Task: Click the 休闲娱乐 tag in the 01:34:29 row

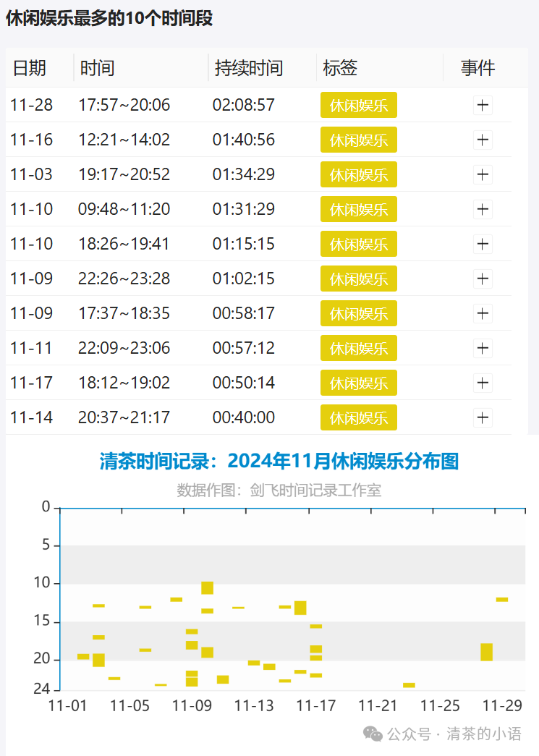Action: [x=359, y=174]
